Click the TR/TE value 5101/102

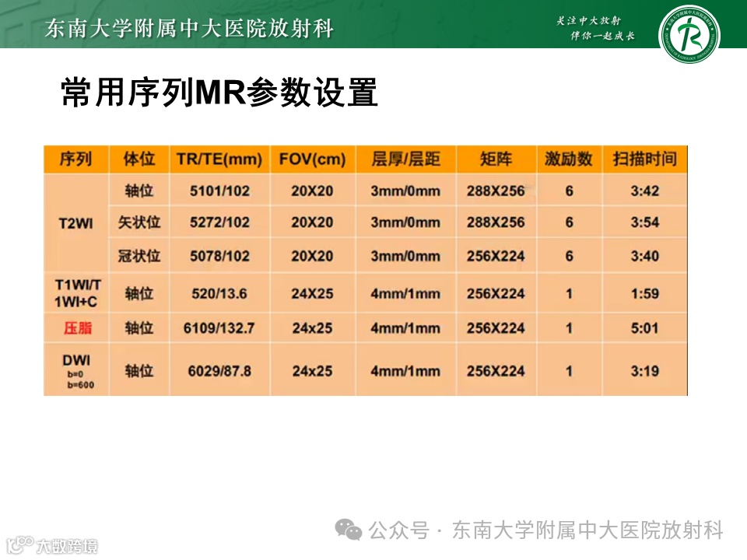(219, 191)
